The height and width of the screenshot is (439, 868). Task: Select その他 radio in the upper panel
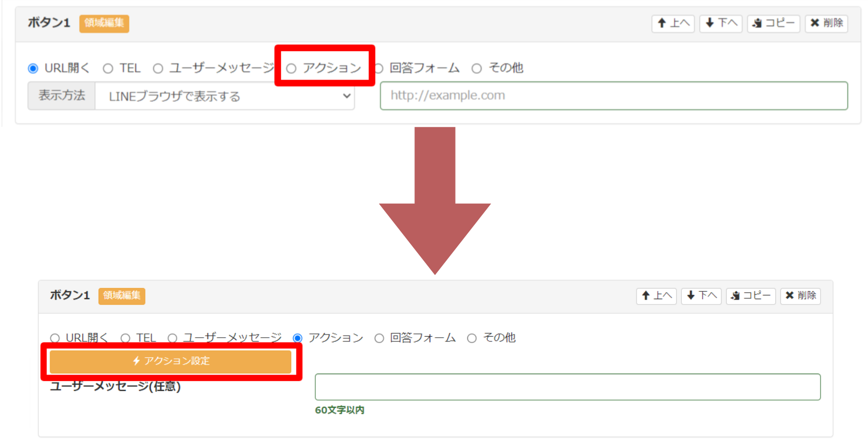[x=477, y=69]
